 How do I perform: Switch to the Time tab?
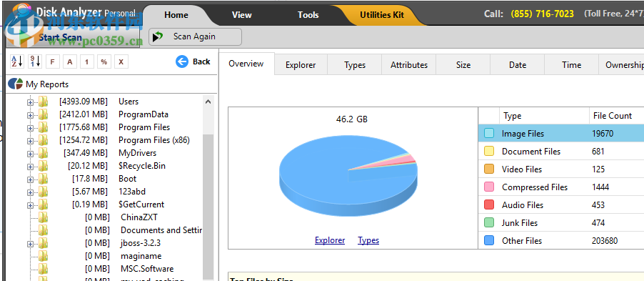point(572,65)
